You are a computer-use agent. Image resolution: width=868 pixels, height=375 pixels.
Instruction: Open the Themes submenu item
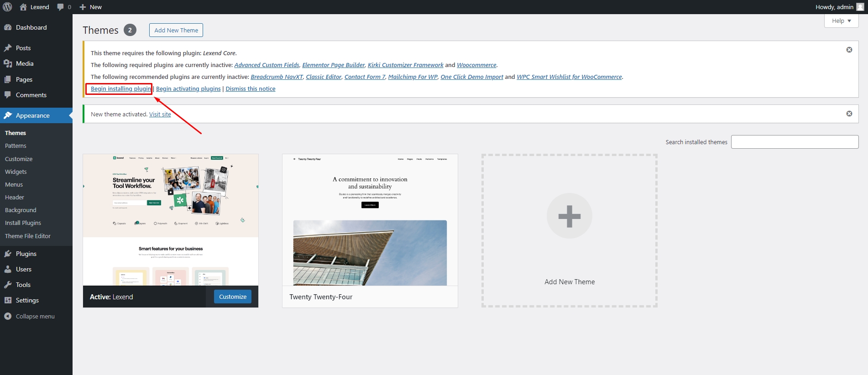tap(16, 133)
